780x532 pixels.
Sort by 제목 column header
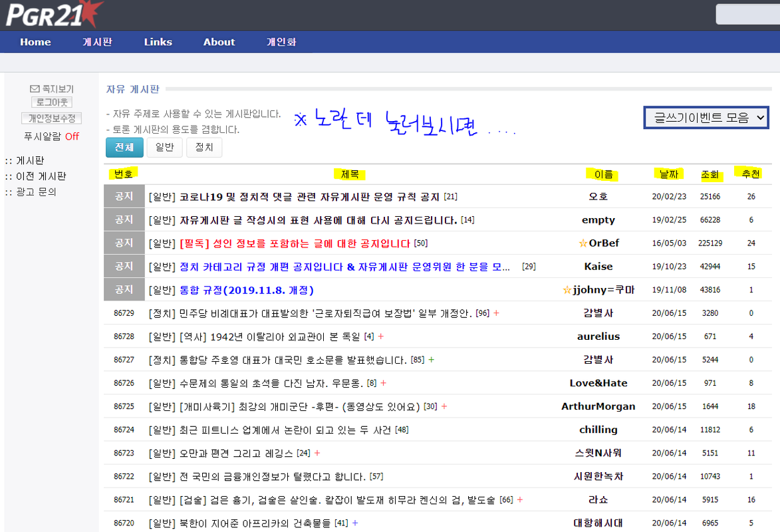point(350,174)
